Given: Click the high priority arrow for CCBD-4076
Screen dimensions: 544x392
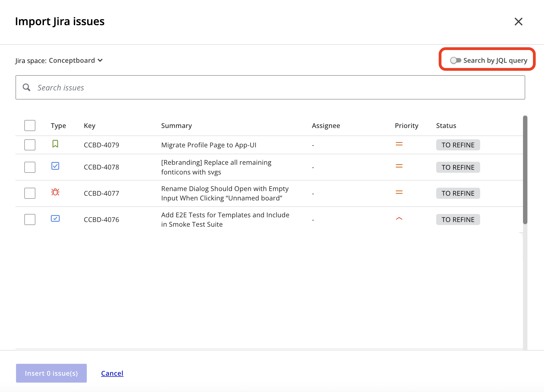Looking at the screenshot, I should click(399, 219).
